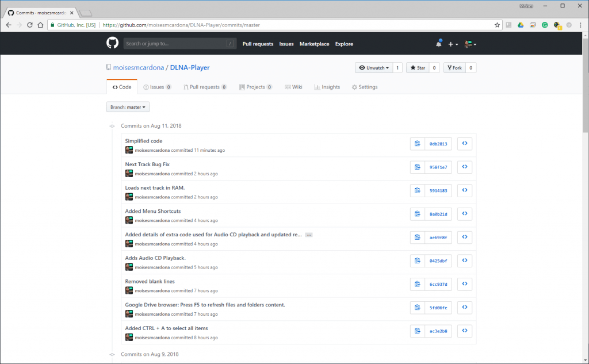Browse repository at commit 958f1e7
Image resolution: width=589 pixels, height=364 pixels.
pos(464,167)
